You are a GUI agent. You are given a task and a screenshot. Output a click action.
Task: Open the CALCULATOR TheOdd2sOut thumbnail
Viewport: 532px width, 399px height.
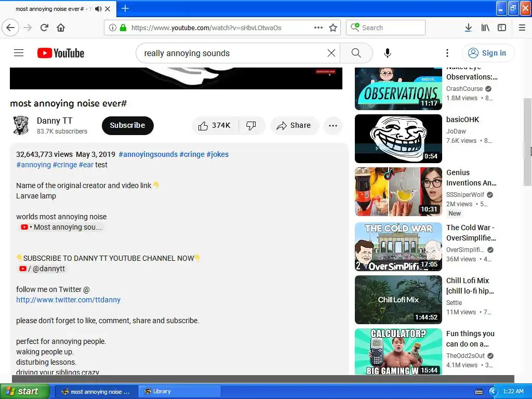pos(398,352)
